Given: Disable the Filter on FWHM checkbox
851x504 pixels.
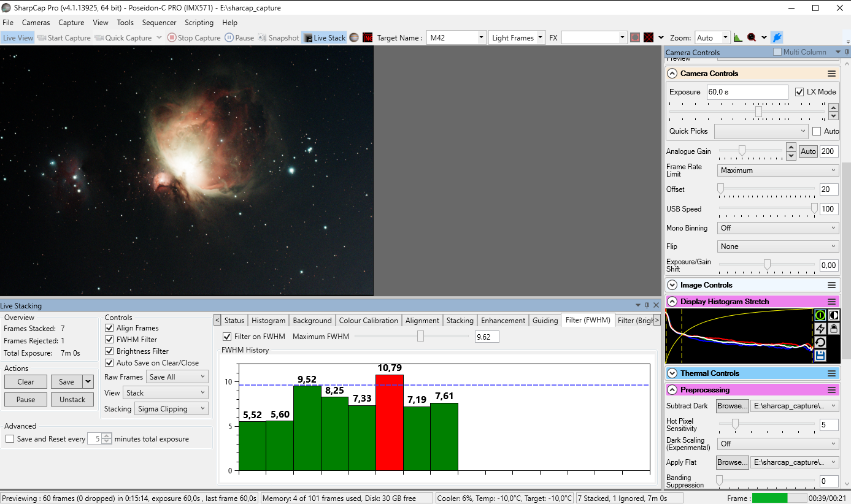Looking at the screenshot, I should [228, 337].
